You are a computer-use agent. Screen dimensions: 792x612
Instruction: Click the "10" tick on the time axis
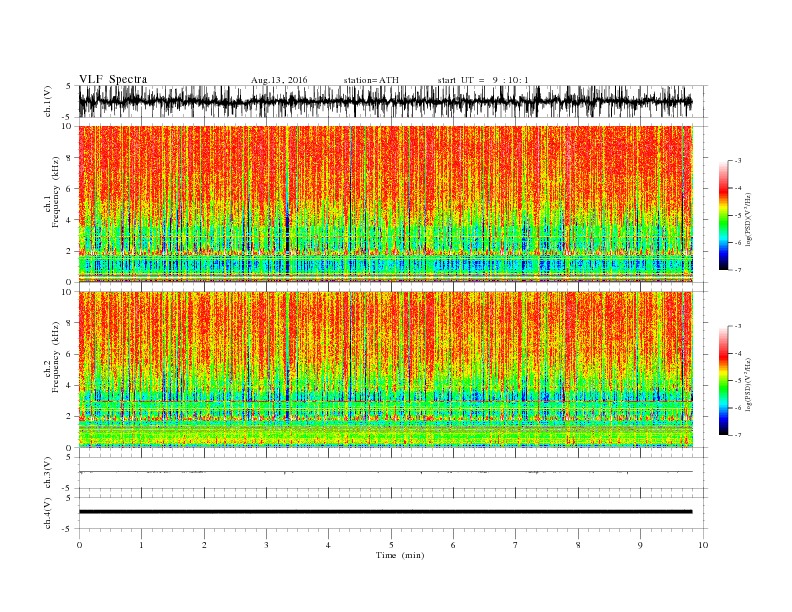703,545
